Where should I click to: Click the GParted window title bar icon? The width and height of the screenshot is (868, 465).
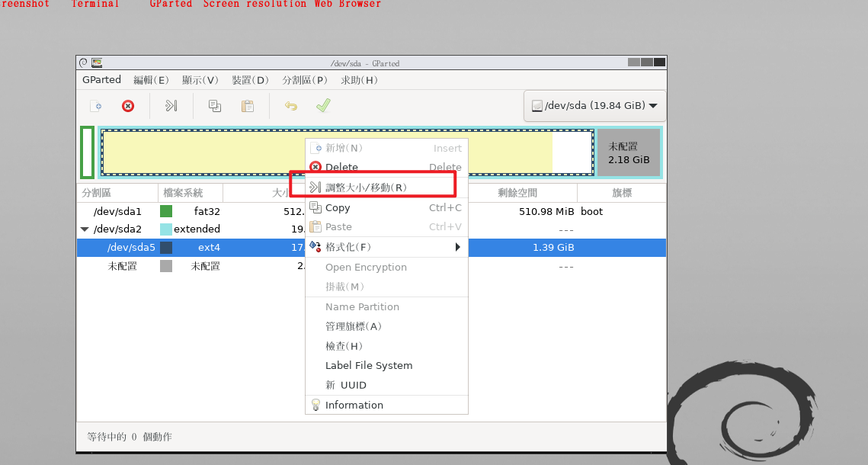coord(97,63)
